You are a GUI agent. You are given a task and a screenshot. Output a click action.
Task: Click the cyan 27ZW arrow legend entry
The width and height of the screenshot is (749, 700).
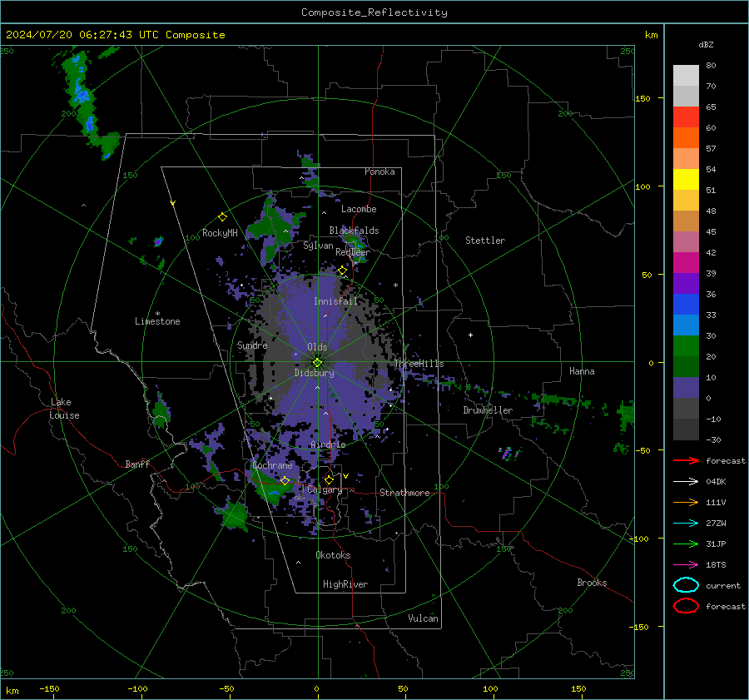700,524
